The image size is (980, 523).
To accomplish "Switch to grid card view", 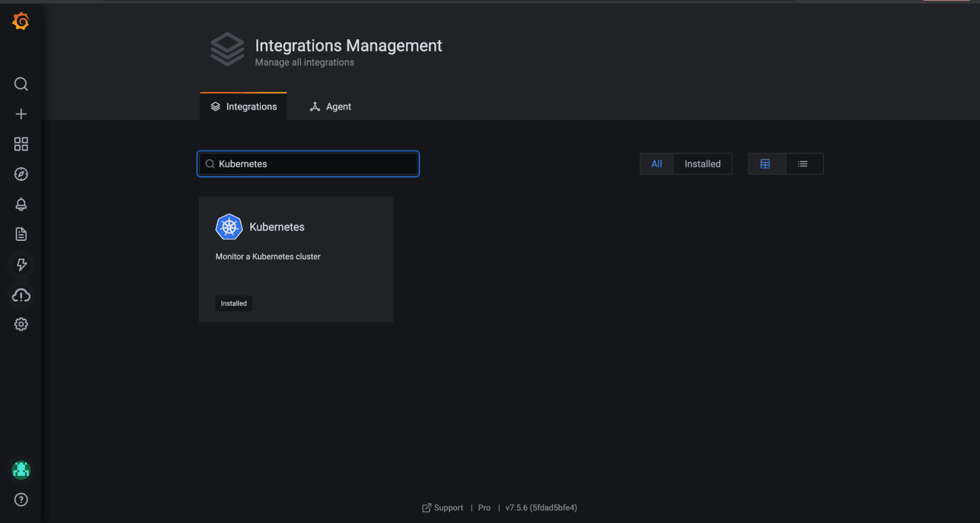I will pos(765,164).
